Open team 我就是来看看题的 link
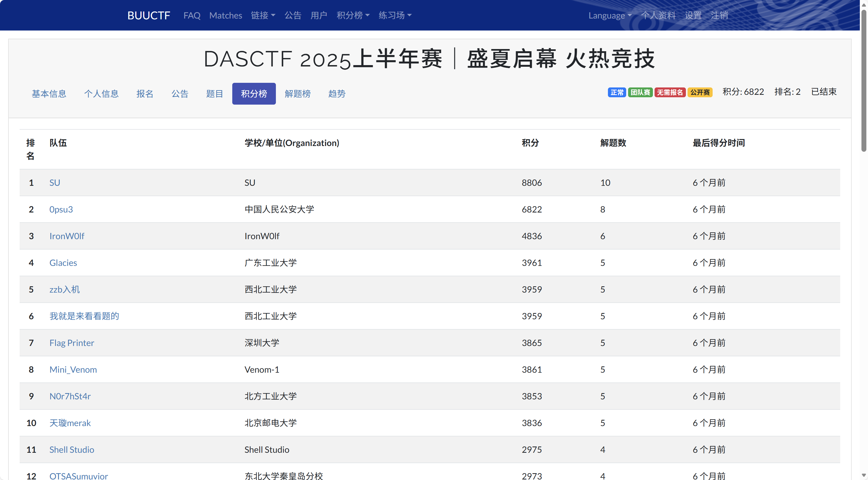 (x=84, y=316)
